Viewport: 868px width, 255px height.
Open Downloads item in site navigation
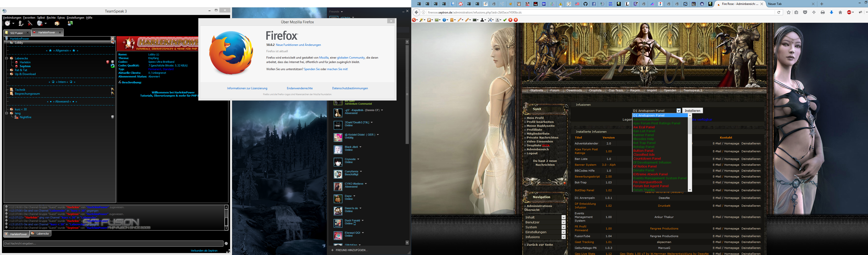[x=574, y=90]
